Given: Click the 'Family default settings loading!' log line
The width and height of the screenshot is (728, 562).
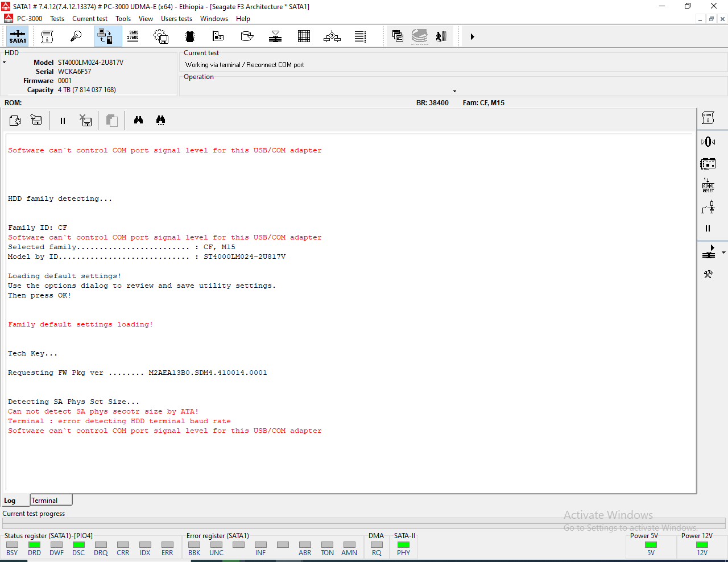Looking at the screenshot, I should pyautogui.click(x=80, y=324).
